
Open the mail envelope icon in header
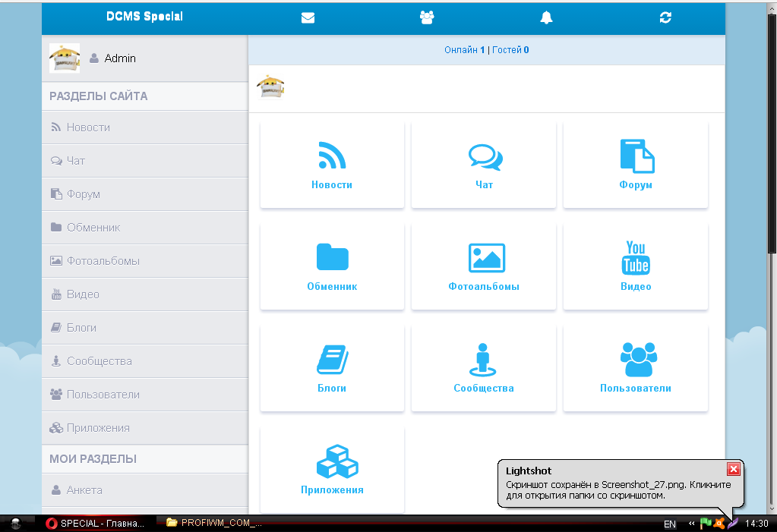pos(308,18)
